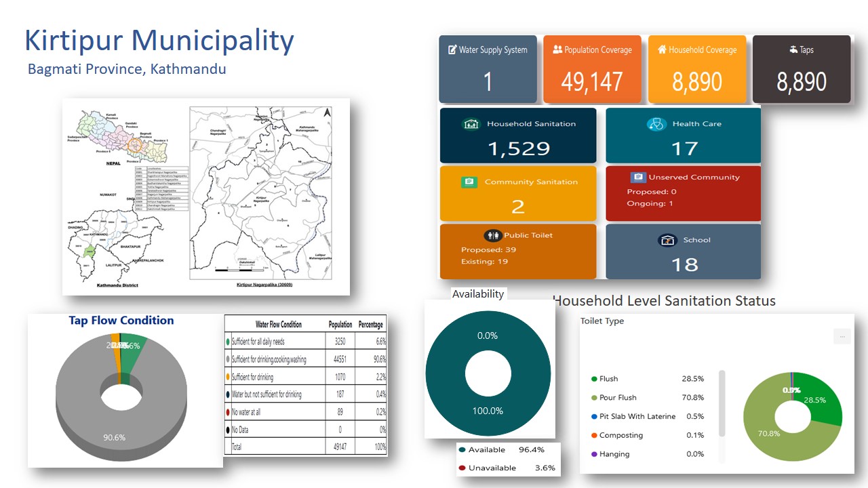Viewport: 868px width, 488px height.
Task: Click the Population Coverage people icon
Action: [557, 50]
